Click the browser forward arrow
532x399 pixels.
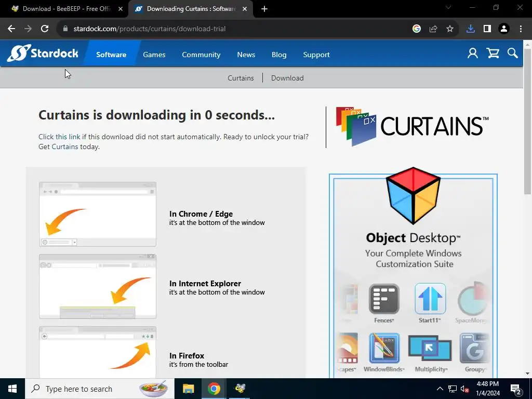[28, 29]
